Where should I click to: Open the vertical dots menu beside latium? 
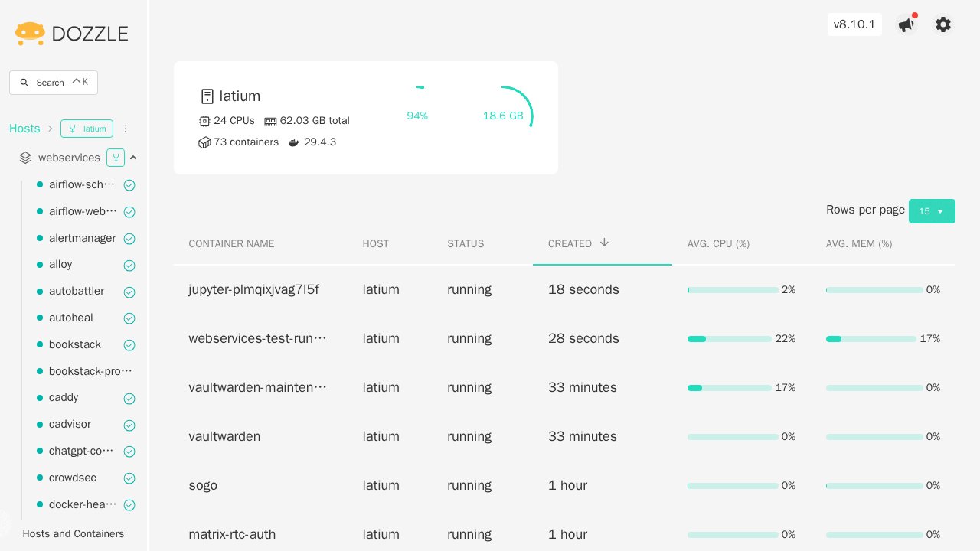point(126,129)
